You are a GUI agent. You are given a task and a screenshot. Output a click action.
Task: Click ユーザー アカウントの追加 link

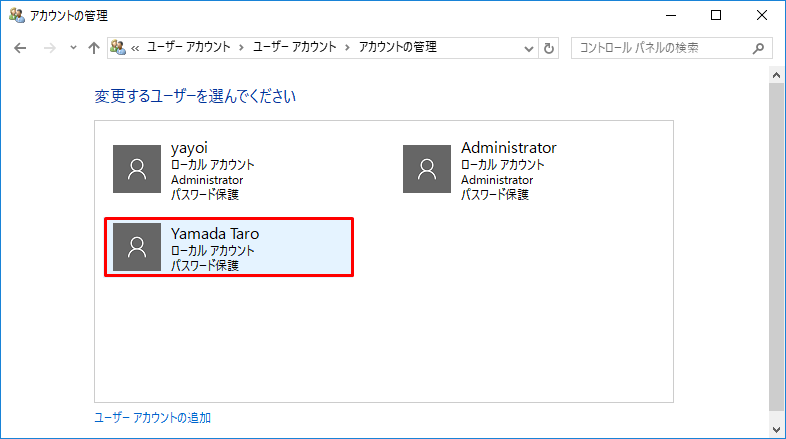pos(152,417)
